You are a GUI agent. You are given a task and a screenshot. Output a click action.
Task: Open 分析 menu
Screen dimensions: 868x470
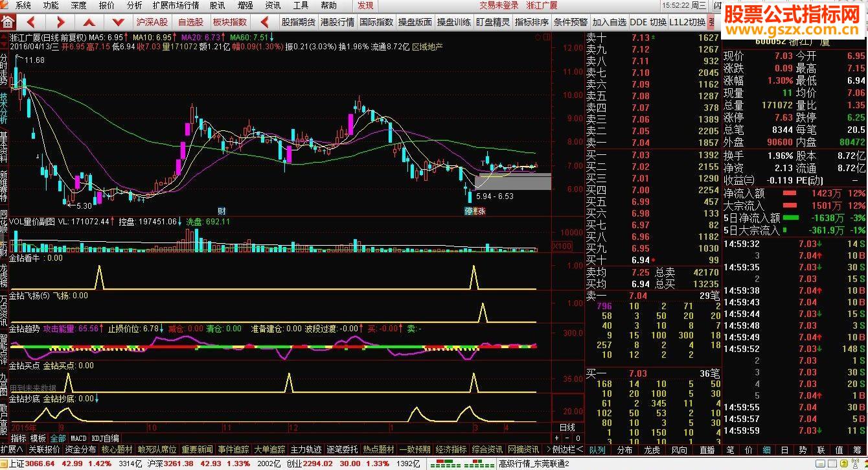tap(134, 5)
